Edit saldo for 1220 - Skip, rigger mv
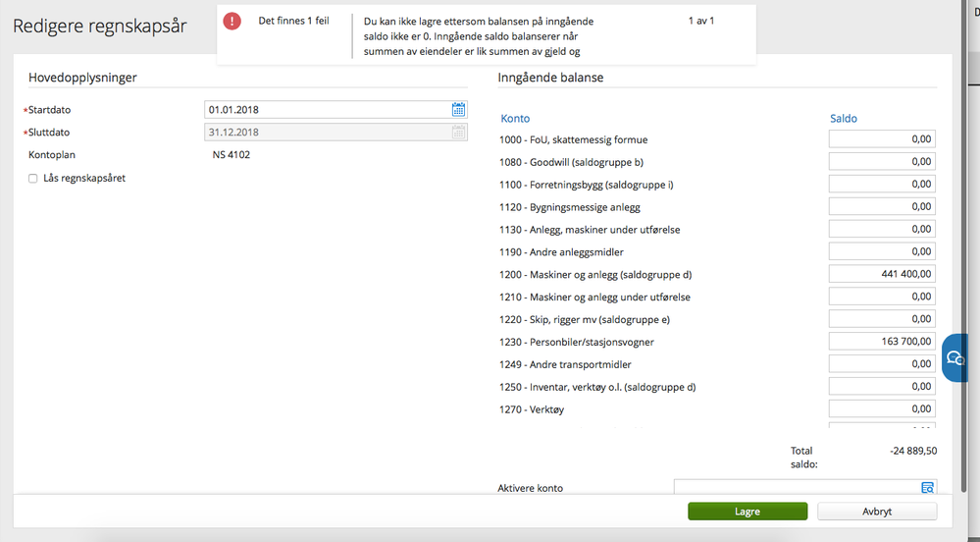Image resolution: width=980 pixels, height=542 pixels. (x=882, y=319)
